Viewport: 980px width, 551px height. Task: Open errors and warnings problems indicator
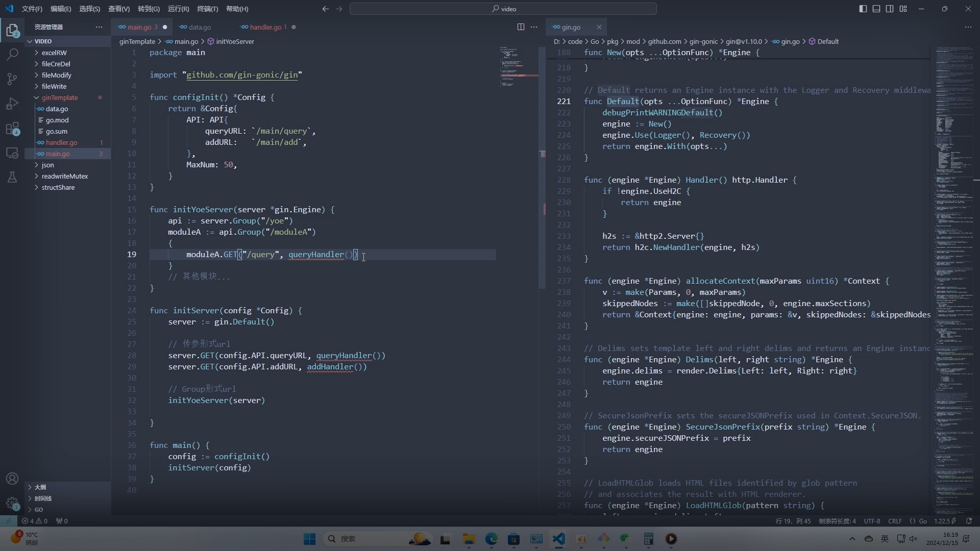coord(34,521)
